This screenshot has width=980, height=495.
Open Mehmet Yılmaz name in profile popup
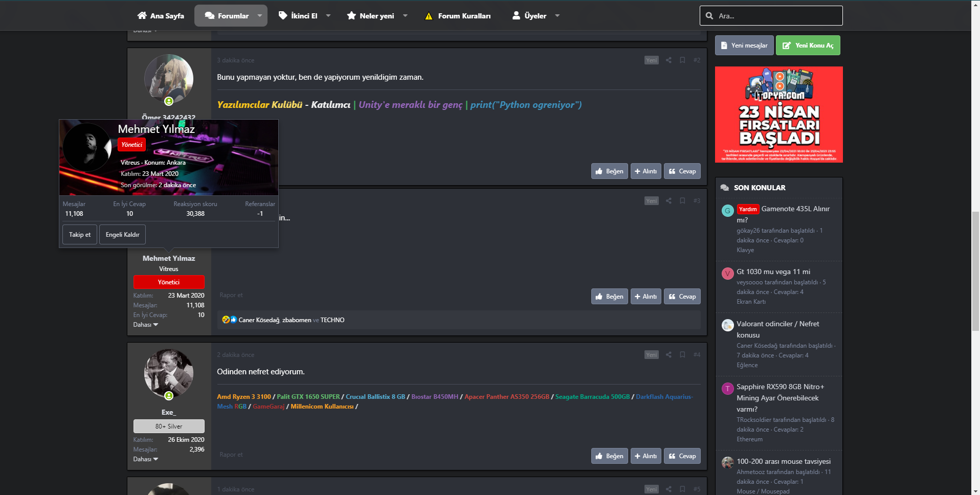click(156, 129)
